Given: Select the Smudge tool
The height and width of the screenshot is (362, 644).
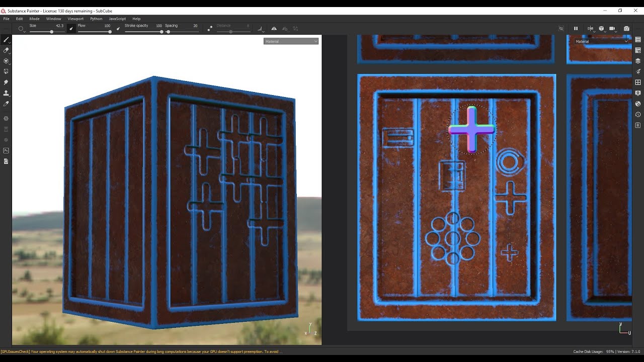Looking at the screenshot, I should click(x=6, y=82).
